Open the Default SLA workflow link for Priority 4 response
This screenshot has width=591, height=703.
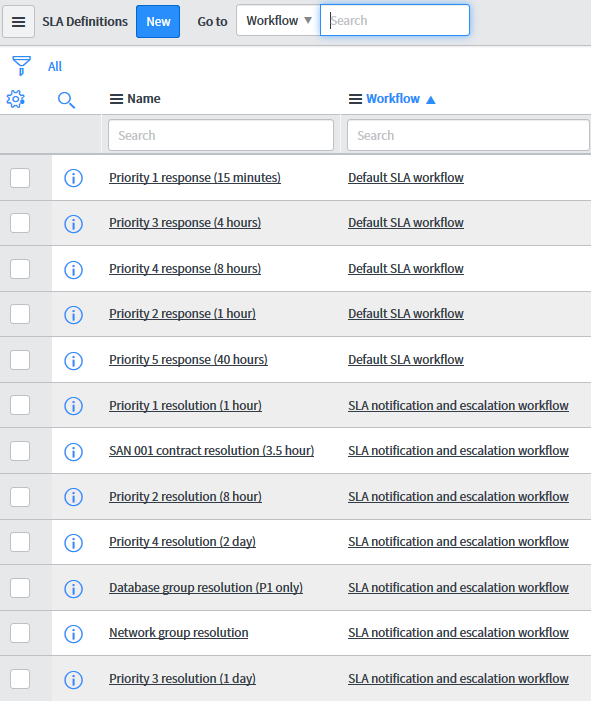pos(406,269)
